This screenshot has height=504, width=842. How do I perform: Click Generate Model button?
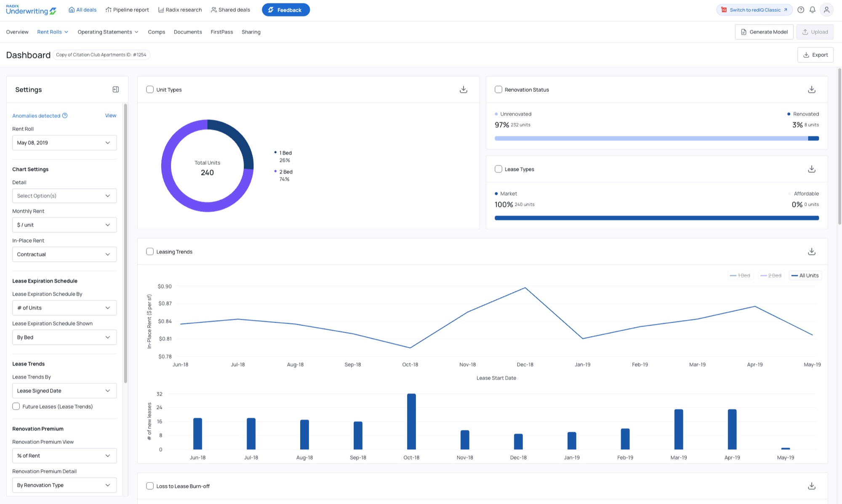[x=764, y=32]
